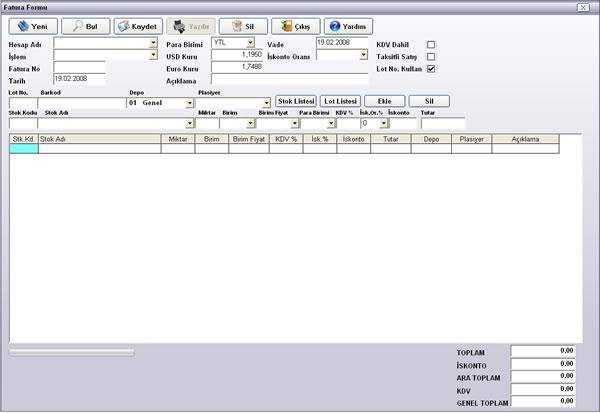
Task: Enable the KDV Dahil checkbox
Action: [x=431, y=44]
